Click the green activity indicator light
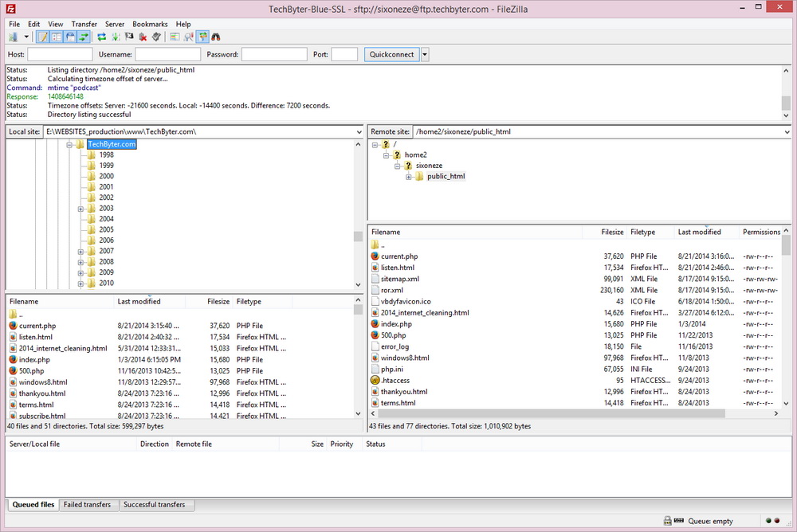The image size is (797, 532). point(768,521)
